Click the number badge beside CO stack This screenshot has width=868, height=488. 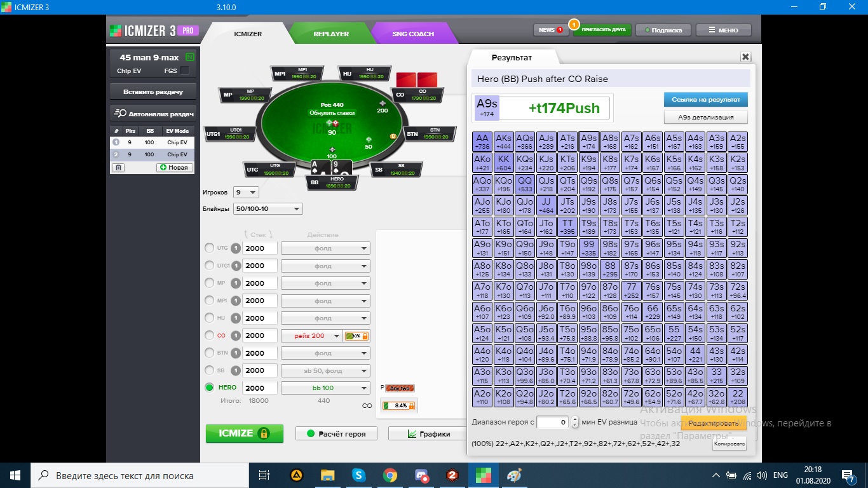[x=236, y=335]
